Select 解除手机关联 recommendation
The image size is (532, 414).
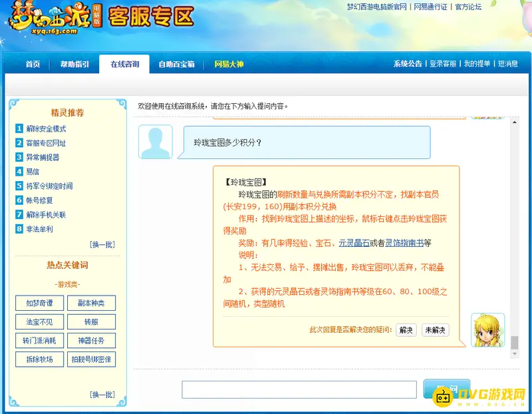point(46,214)
